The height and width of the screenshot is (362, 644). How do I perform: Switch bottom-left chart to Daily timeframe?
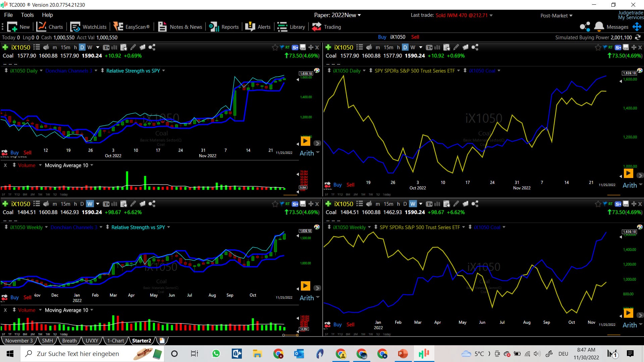[x=82, y=204]
